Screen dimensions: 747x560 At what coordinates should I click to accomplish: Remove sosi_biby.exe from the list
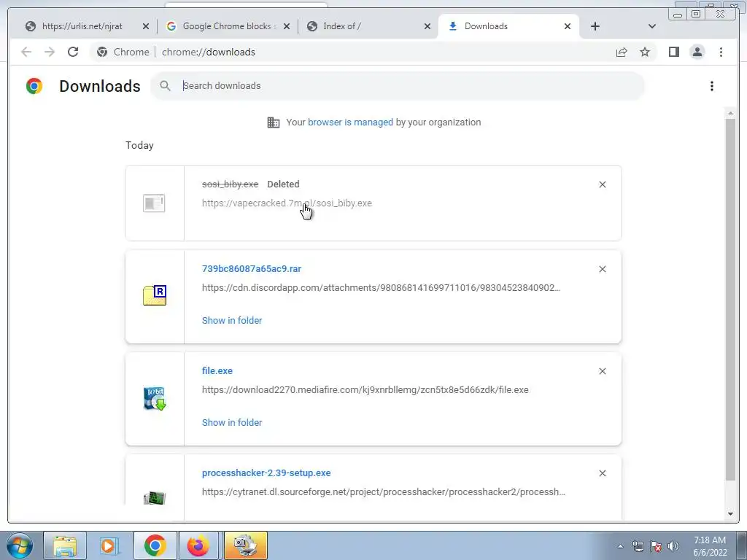tap(602, 184)
